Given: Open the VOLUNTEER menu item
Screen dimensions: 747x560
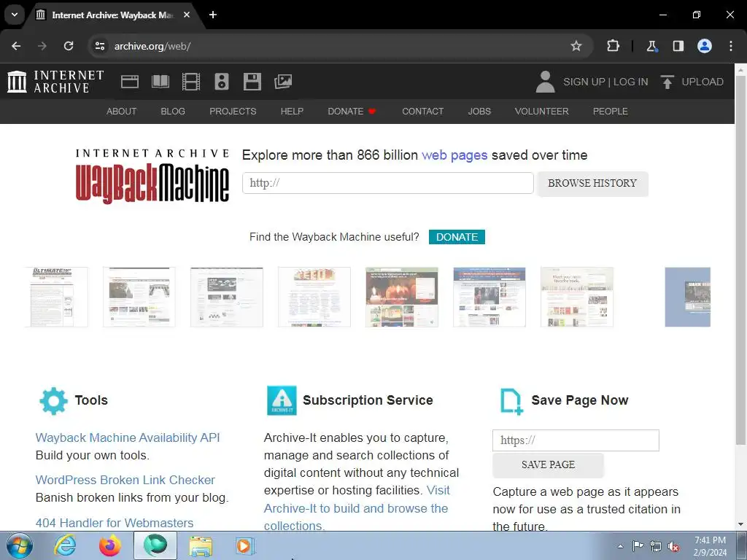Looking at the screenshot, I should pyautogui.click(x=542, y=111).
